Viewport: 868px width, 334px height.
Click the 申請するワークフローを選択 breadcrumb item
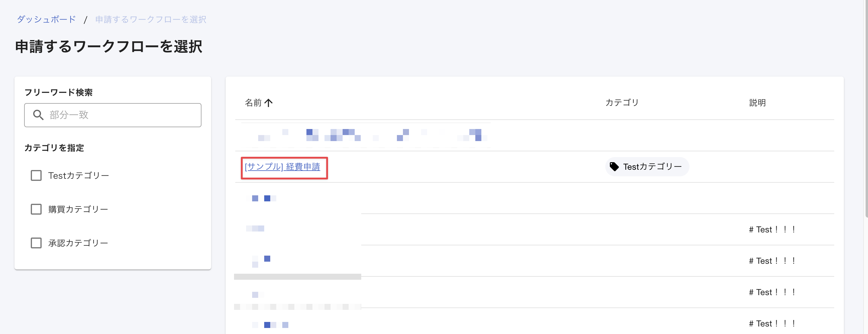pos(150,20)
